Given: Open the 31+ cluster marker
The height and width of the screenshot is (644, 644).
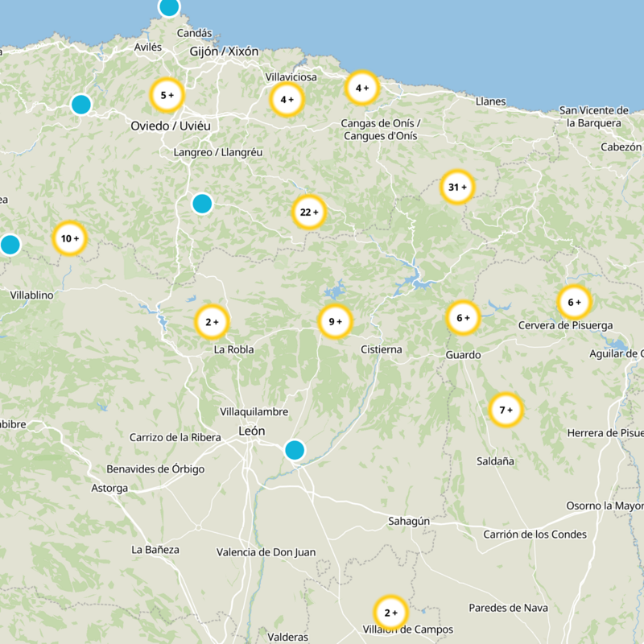Looking at the screenshot, I should click(457, 187).
